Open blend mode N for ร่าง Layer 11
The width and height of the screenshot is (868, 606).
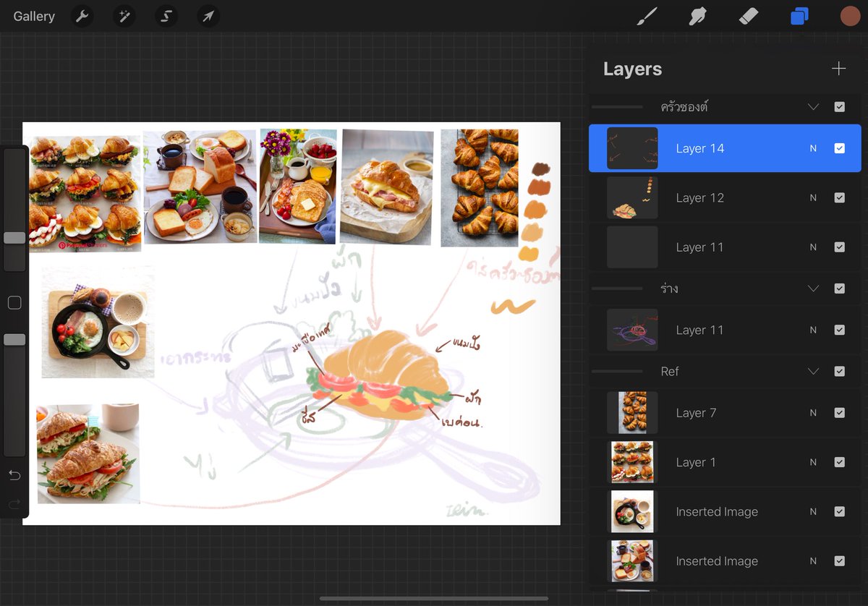[813, 330]
